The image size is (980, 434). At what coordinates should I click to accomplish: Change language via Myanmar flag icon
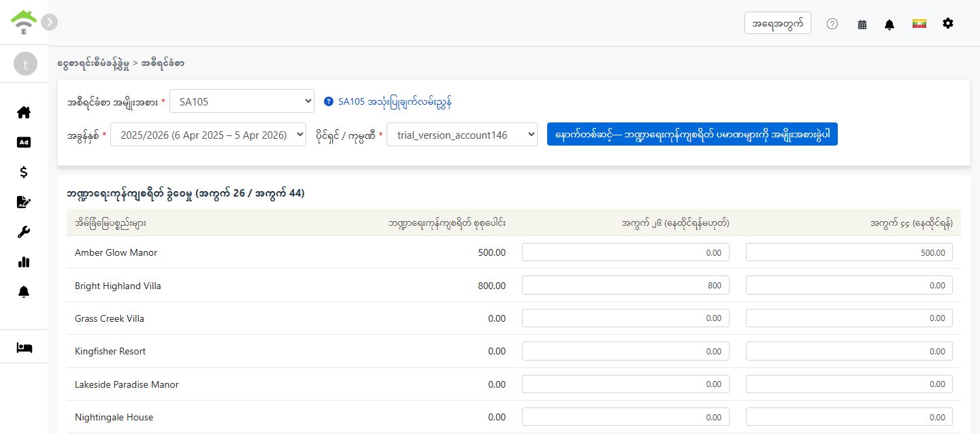[x=919, y=23]
